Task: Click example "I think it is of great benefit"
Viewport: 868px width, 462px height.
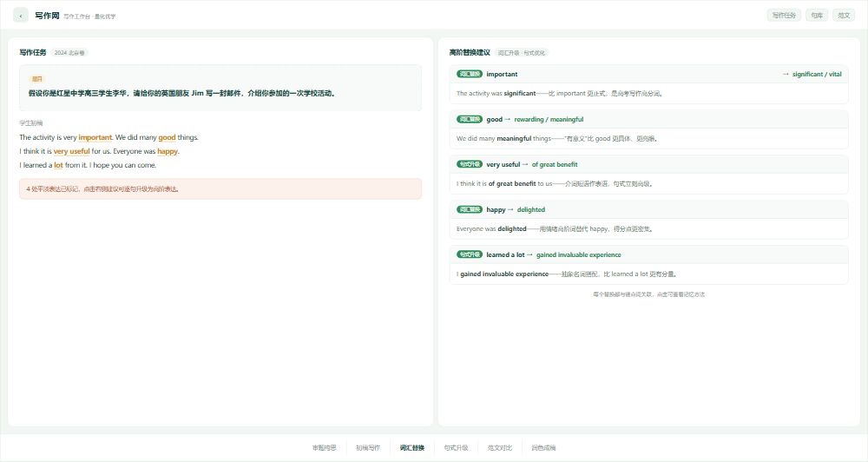Action: (x=496, y=184)
